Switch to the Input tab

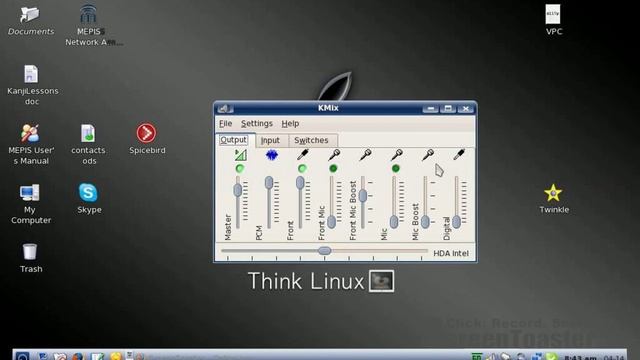270,140
